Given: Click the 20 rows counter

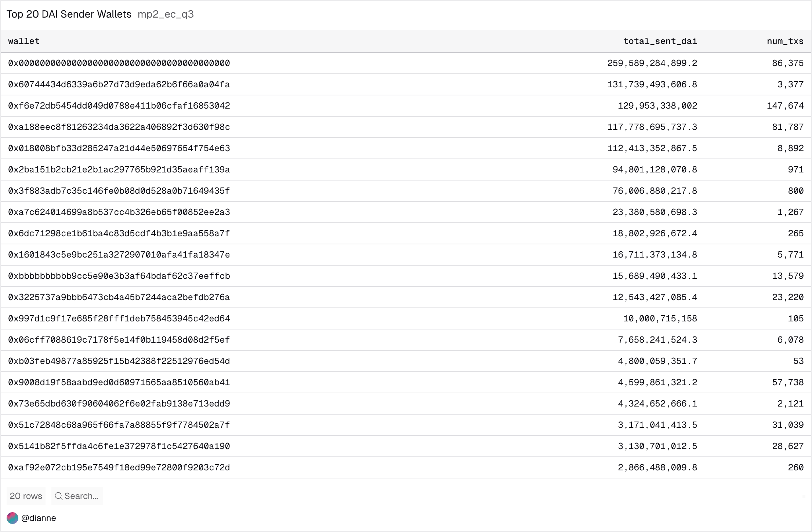Looking at the screenshot, I should [x=26, y=496].
